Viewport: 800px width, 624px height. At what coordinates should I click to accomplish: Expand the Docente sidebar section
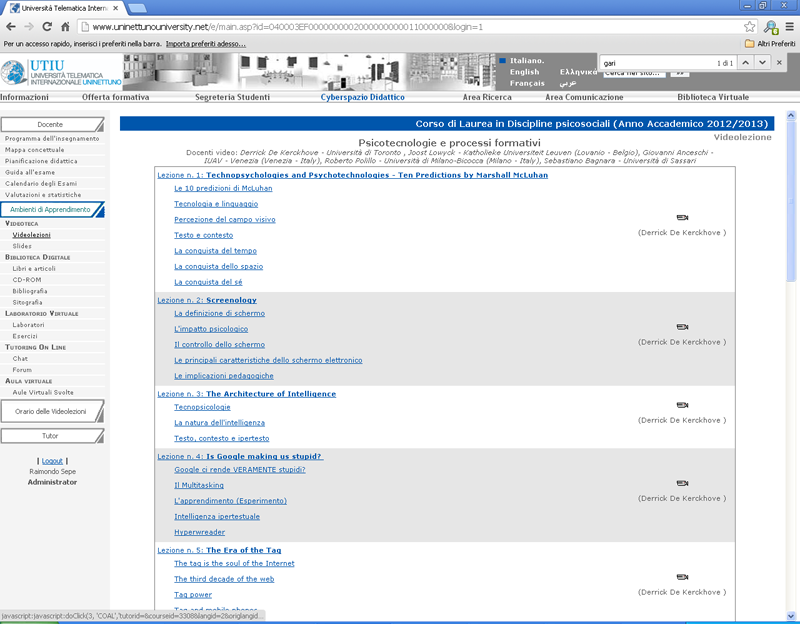point(51,124)
